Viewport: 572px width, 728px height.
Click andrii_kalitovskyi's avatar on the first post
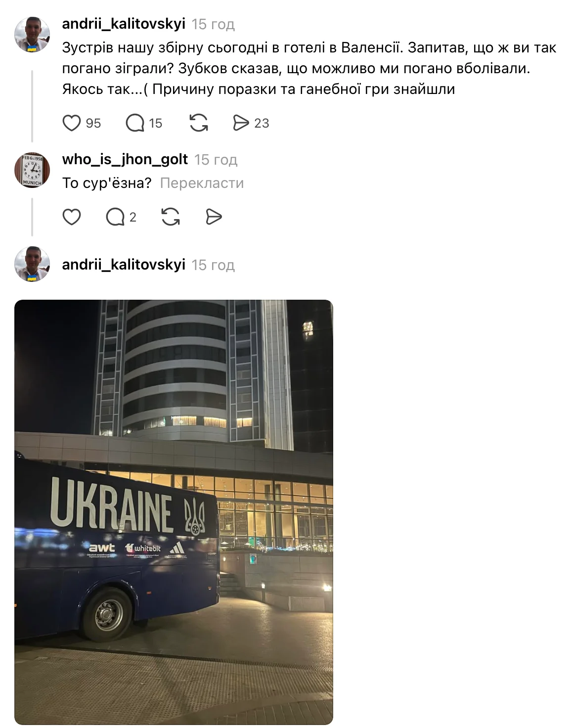pos(32,35)
